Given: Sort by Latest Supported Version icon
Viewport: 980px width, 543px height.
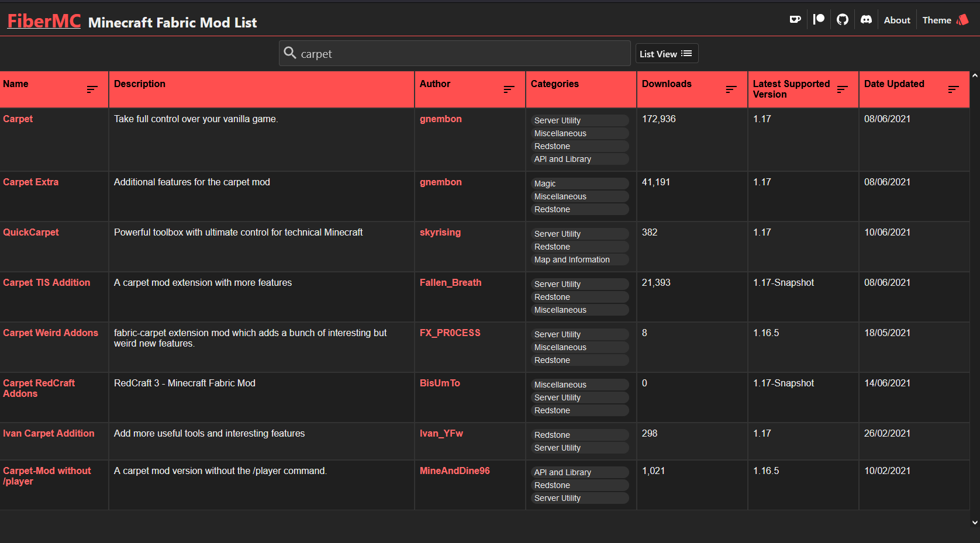Looking at the screenshot, I should pyautogui.click(x=842, y=89).
